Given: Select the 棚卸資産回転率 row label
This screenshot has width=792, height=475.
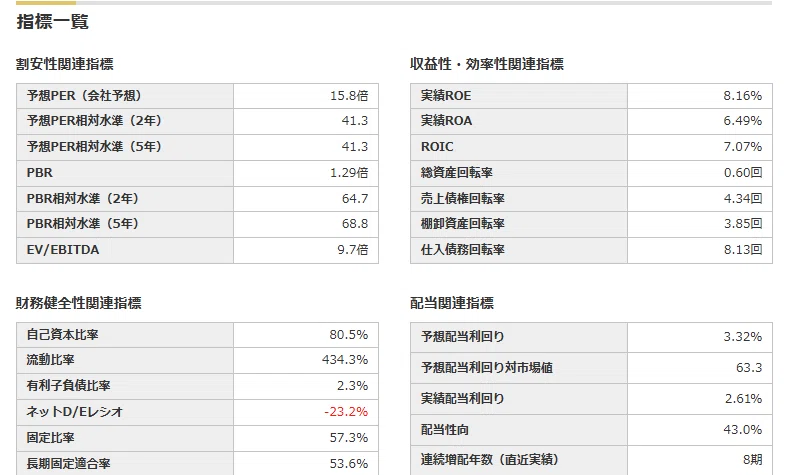Looking at the screenshot, I should tap(463, 224).
